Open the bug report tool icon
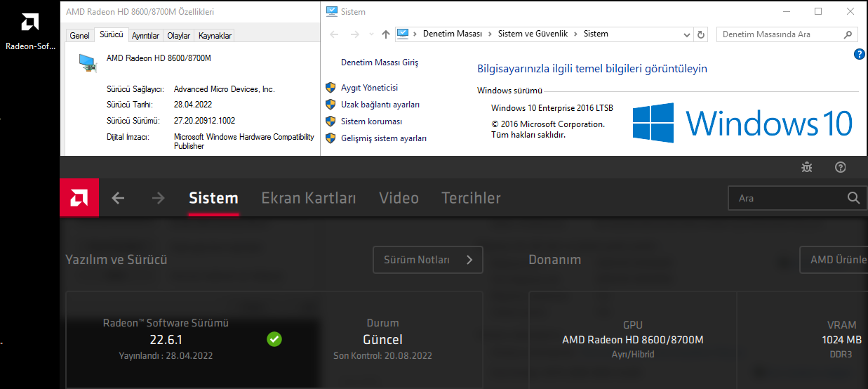The height and width of the screenshot is (389, 868). [x=807, y=167]
